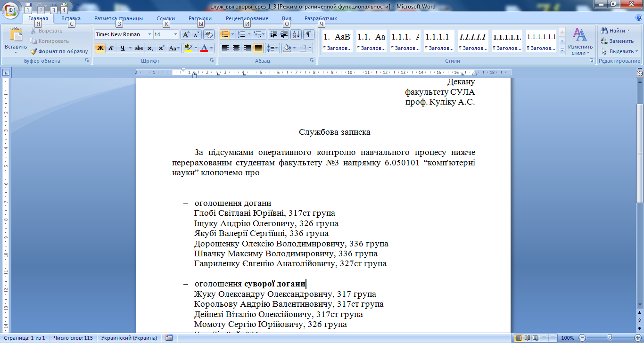Switch to the Ссылки tab
This screenshot has width=644, height=343.
[166, 18]
